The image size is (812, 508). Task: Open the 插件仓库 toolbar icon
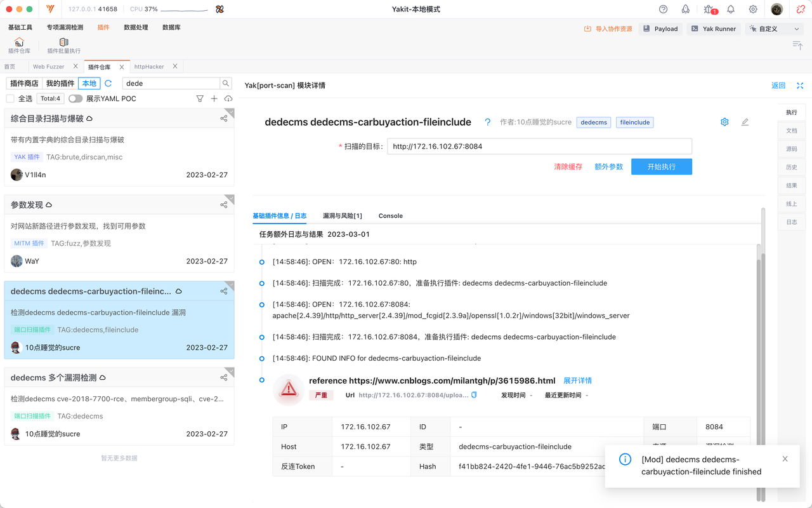click(x=19, y=46)
